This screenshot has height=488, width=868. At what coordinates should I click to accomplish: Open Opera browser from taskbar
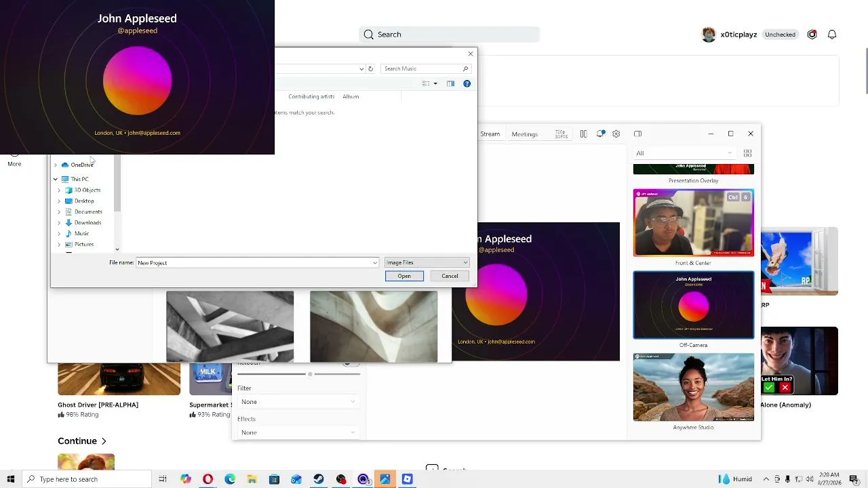coord(208,479)
